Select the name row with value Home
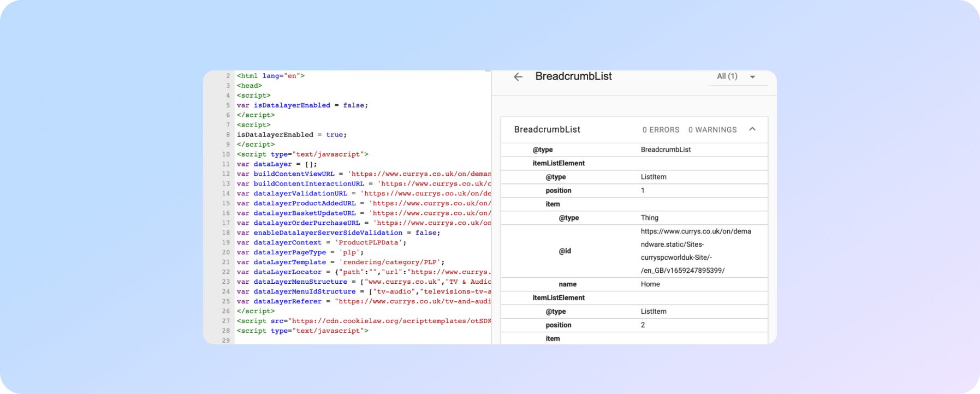The height and width of the screenshot is (394, 980). click(567, 284)
